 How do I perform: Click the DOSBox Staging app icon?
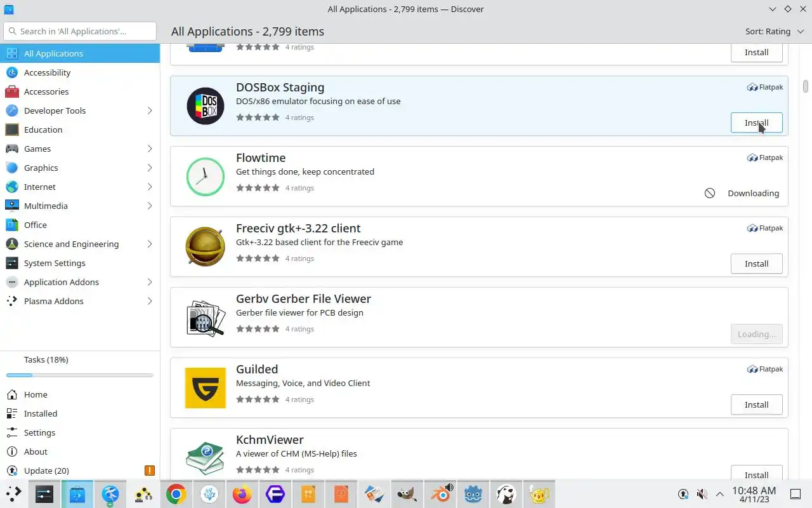[x=206, y=106]
